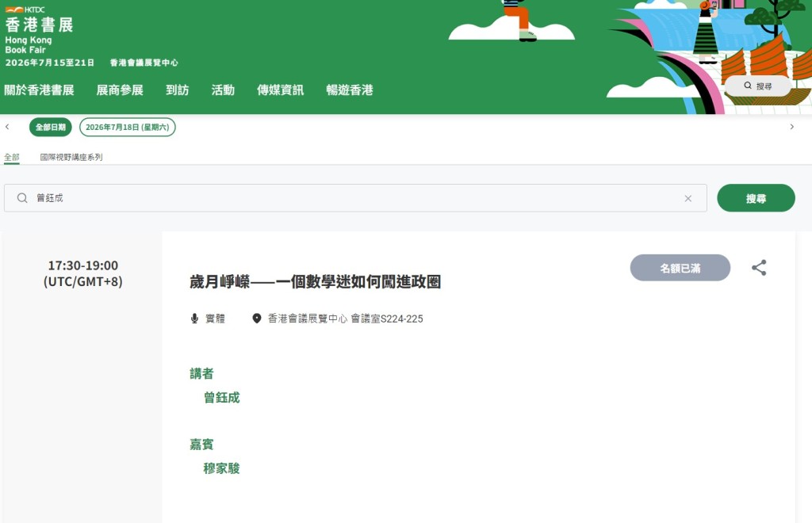The image size is (812, 523).
Task: Open the event title 歲月崢嶸 link
Action: pos(316,282)
